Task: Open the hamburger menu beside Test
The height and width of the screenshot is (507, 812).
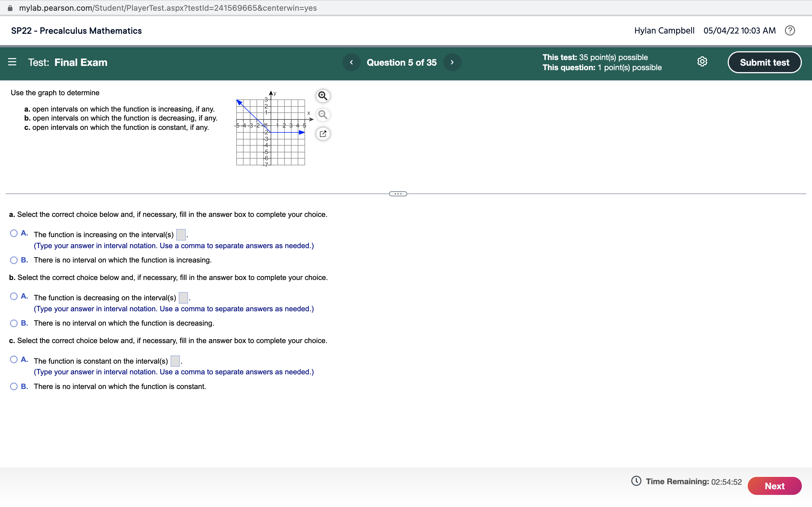Action: pos(12,62)
